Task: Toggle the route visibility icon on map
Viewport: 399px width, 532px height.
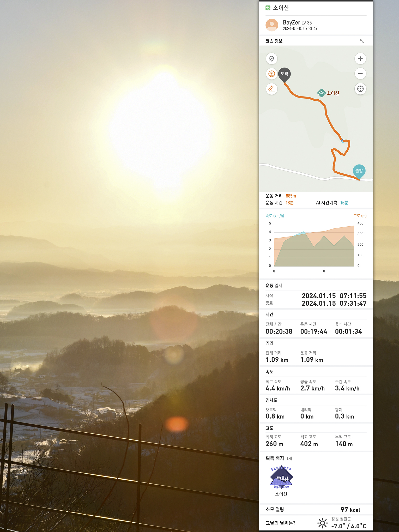Action: pyautogui.click(x=272, y=59)
